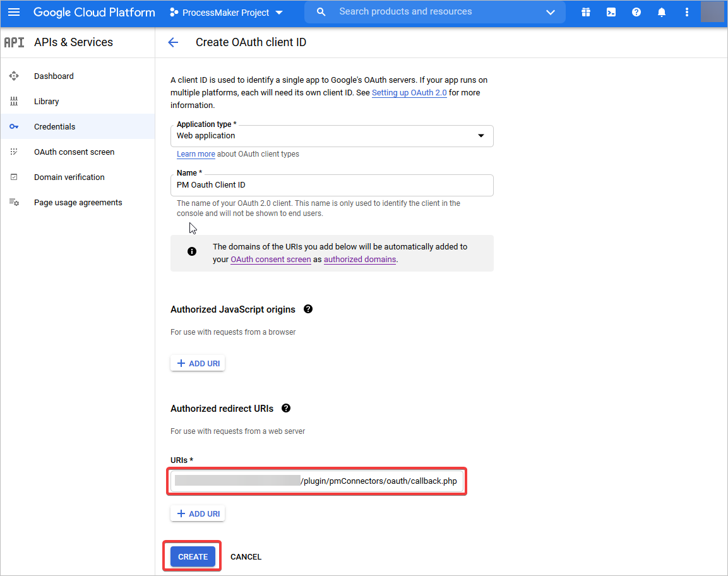The width and height of the screenshot is (728, 576).
Task: Click help icon beside Authorized redirect URIs
Action: (x=286, y=408)
